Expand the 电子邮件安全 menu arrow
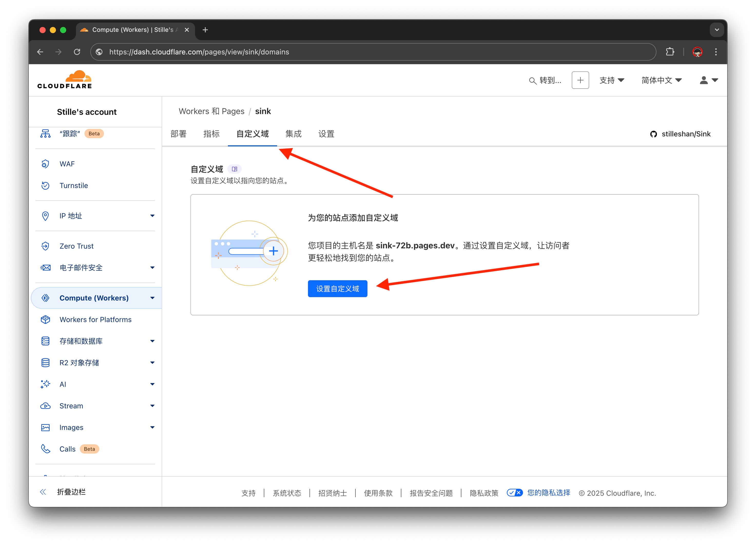The width and height of the screenshot is (756, 545). 152,268
